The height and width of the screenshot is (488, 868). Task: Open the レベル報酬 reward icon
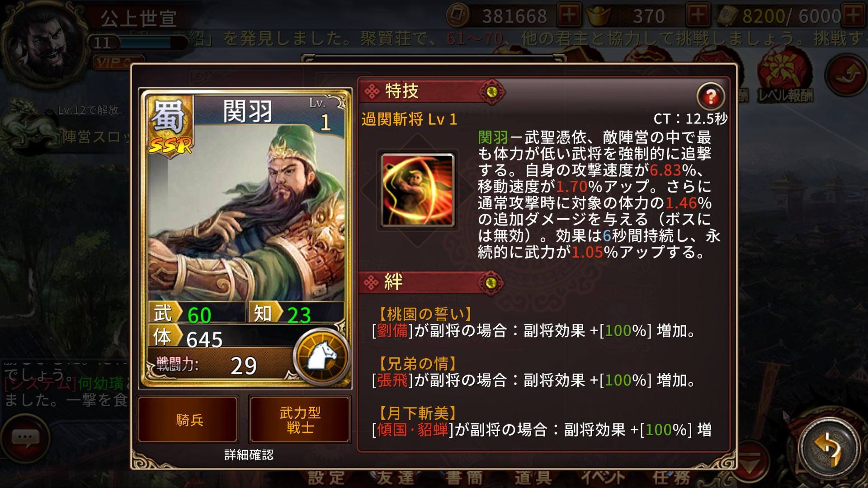click(x=785, y=79)
